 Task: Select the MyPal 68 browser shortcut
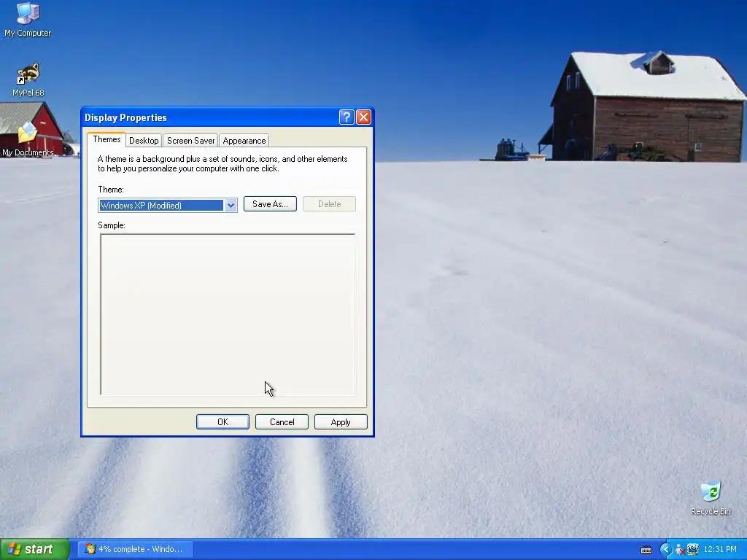[x=28, y=79]
